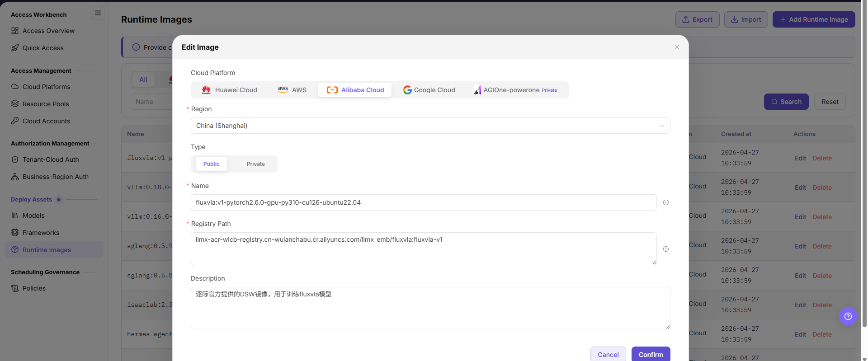Click the Resource Pools stack icon
Screen dimensions: 868x361
coord(15,104)
